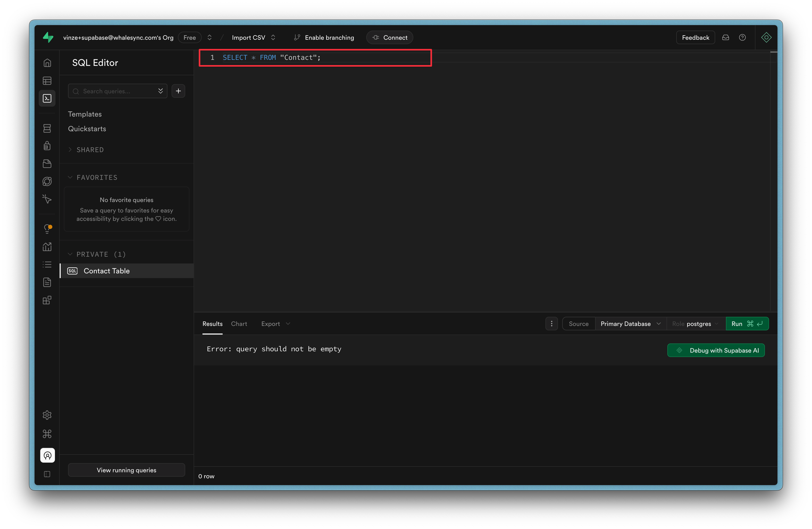Open the Edge Functions icon
Screen dimensions: 812x529
[47, 181]
